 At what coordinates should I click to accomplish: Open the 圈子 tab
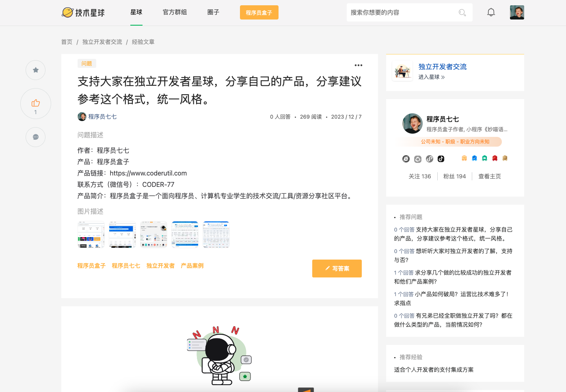[214, 12]
